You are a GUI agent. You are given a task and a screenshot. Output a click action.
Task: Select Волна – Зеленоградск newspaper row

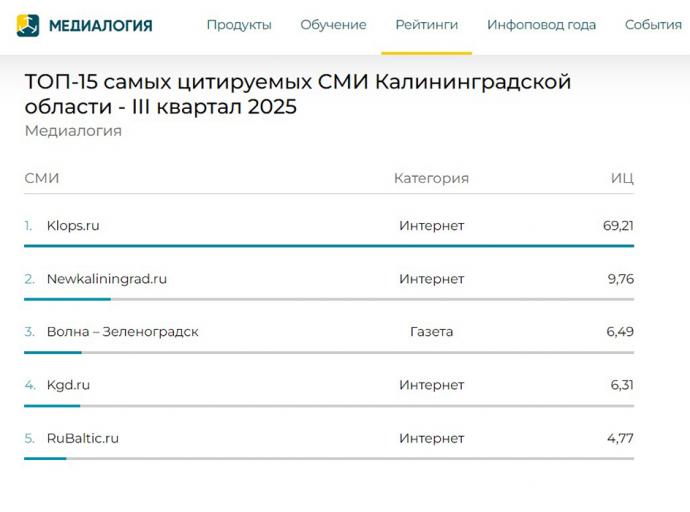tap(122, 332)
